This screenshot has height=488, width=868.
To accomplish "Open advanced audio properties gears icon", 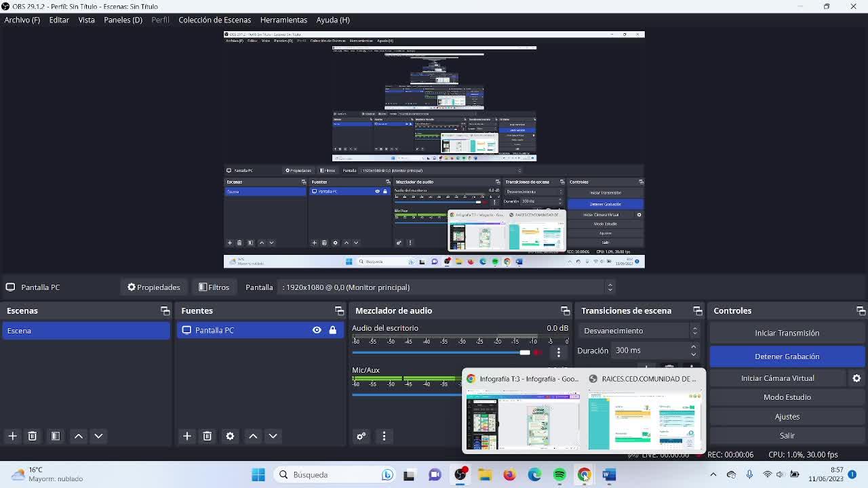I will click(x=361, y=436).
